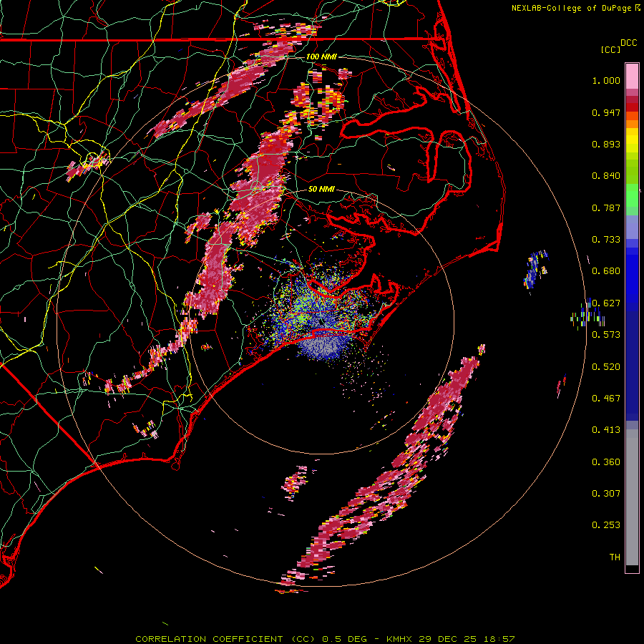Viewport: 644px width, 644px height.
Task: Click the 0.733 color scale value
Action: (x=606, y=240)
